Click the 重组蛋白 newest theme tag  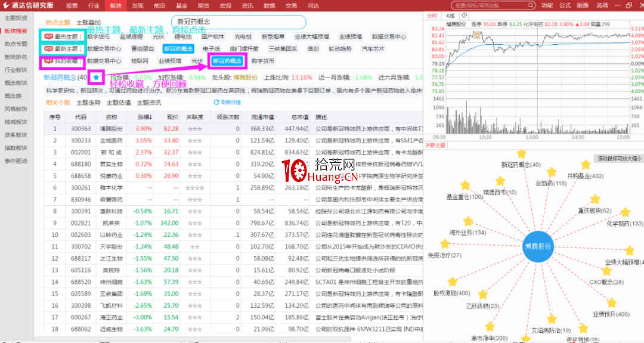(x=143, y=48)
